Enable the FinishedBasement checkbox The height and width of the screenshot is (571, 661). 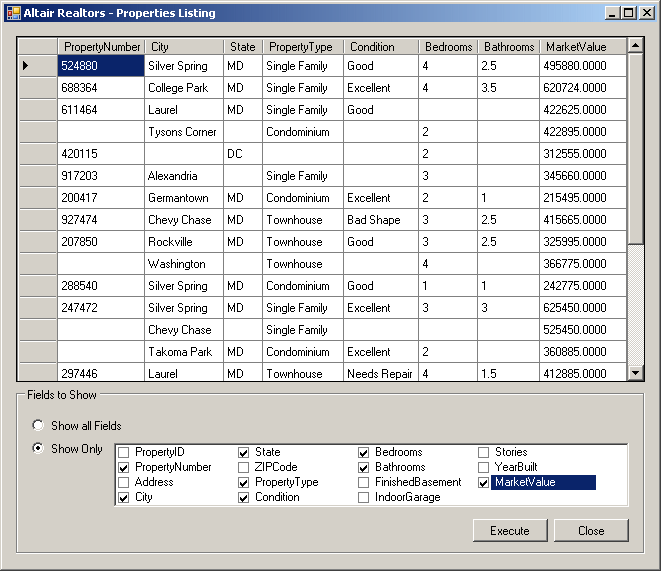click(363, 483)
